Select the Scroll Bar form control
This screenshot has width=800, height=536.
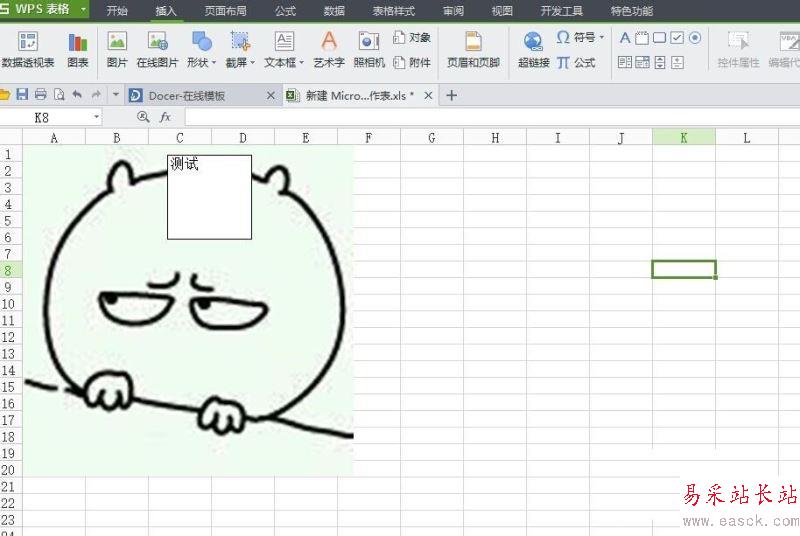pyautogui.click(x=677, y=62)
